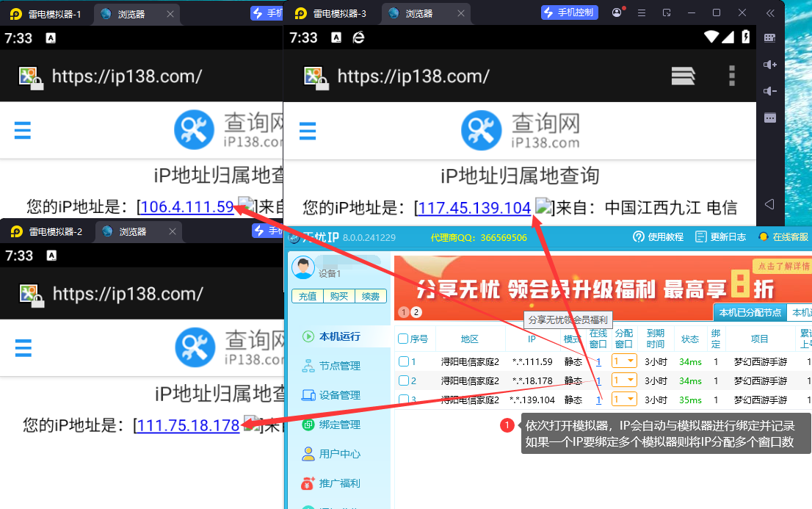
Task: Open hamburger menu in emulator-1 browser page
Action: click(22, 130)
